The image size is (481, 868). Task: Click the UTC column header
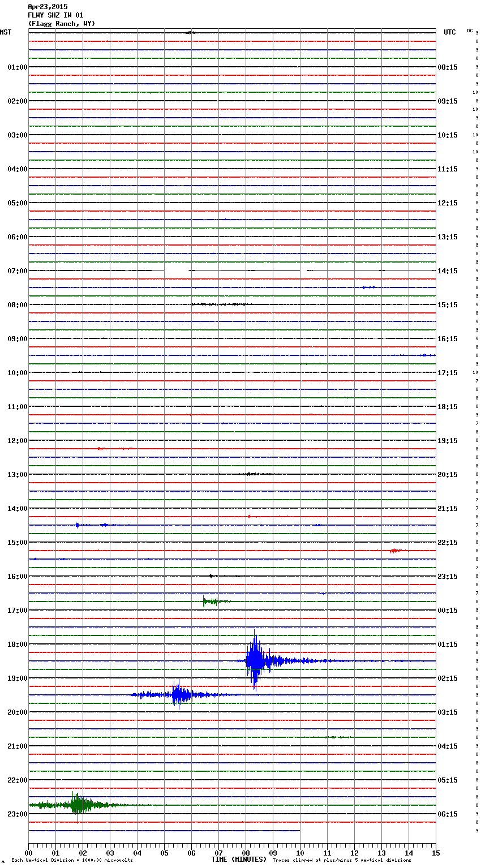coord(450,32)
